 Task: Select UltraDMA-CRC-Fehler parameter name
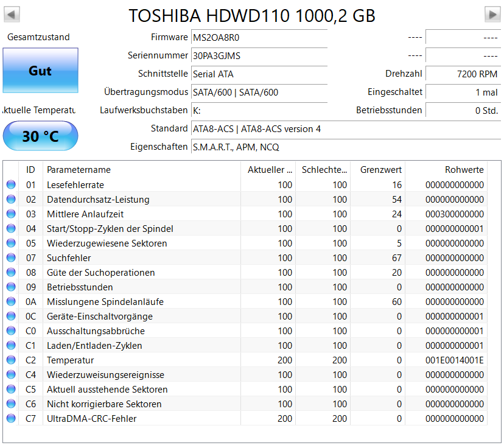(x=91, y=419)
